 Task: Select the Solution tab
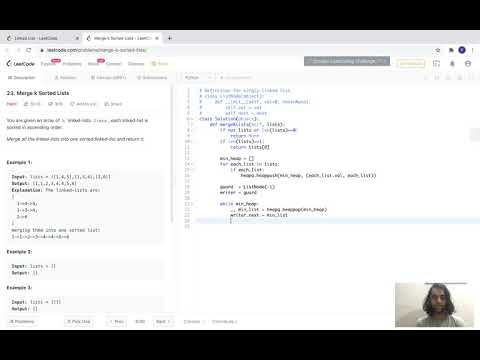coord(65,78)
